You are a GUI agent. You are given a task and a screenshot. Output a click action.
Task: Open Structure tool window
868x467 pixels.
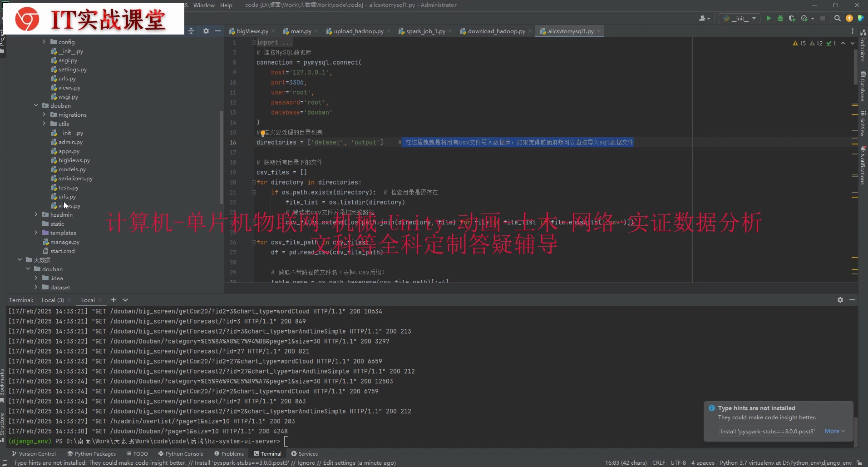point(2,427)
